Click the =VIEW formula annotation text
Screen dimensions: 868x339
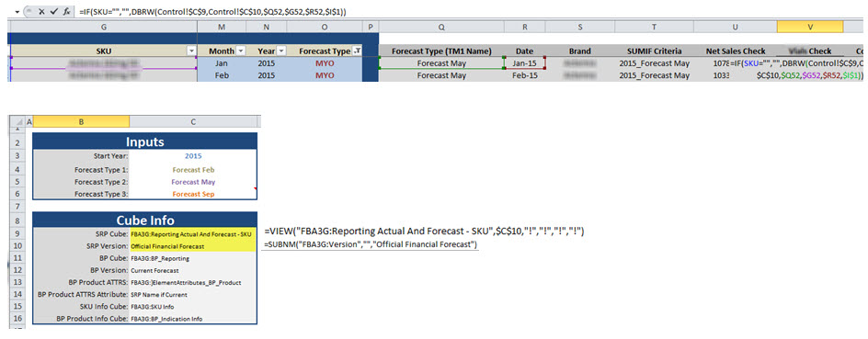pyautogui.click(x=425, y=231)
